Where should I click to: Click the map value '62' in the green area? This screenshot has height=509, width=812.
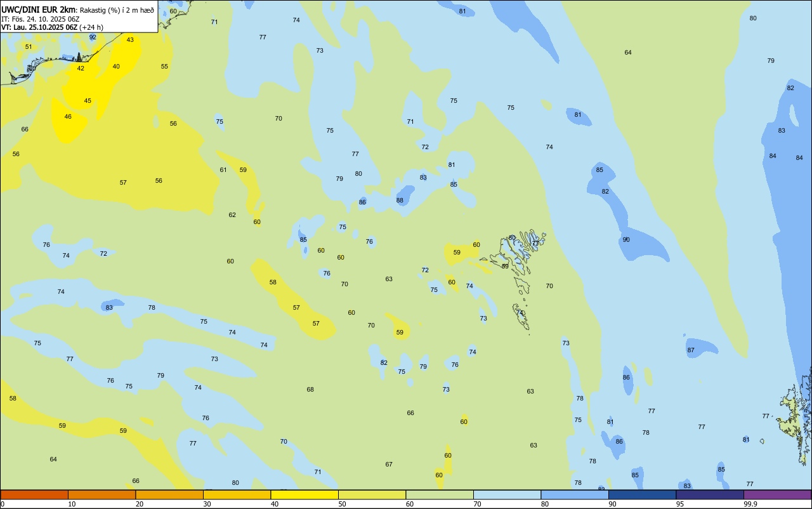pos(232,215)
